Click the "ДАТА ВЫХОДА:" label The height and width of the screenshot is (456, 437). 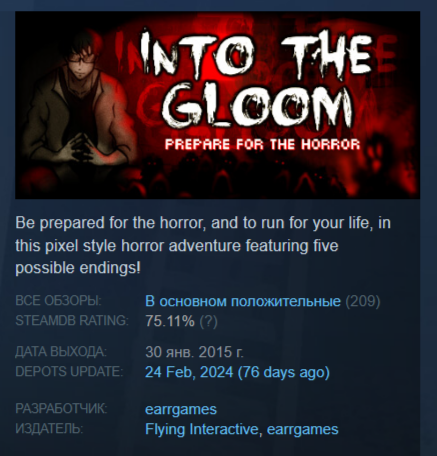pos(61,352)
